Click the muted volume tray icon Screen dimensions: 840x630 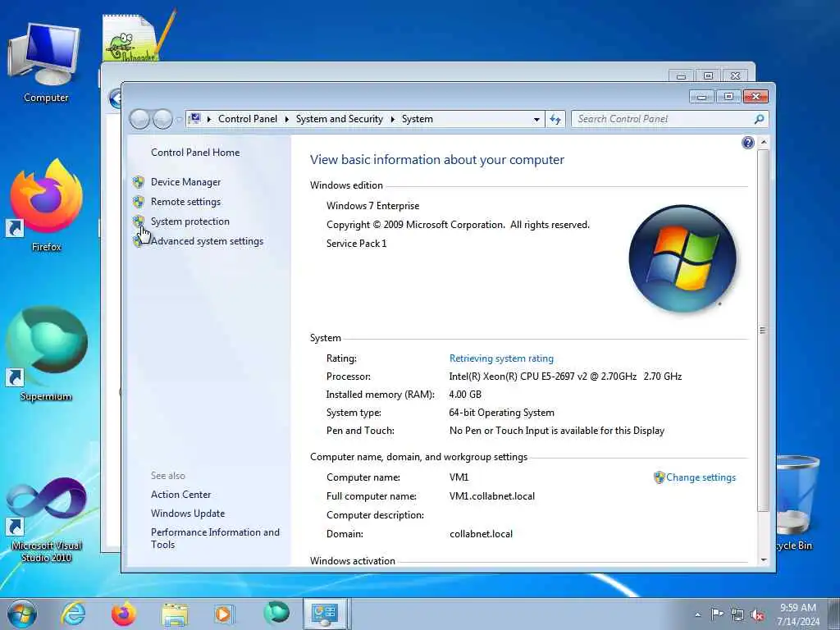point(757,614)
